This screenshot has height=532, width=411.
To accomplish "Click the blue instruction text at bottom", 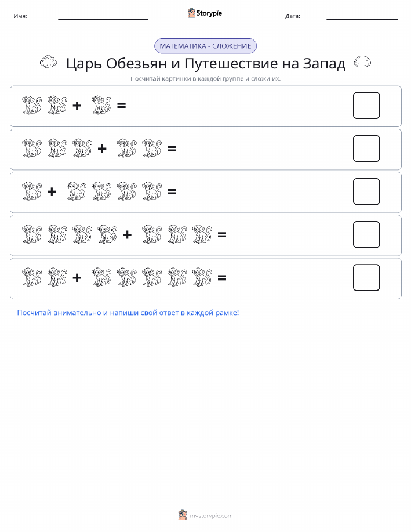I will (x=128, y=313).
